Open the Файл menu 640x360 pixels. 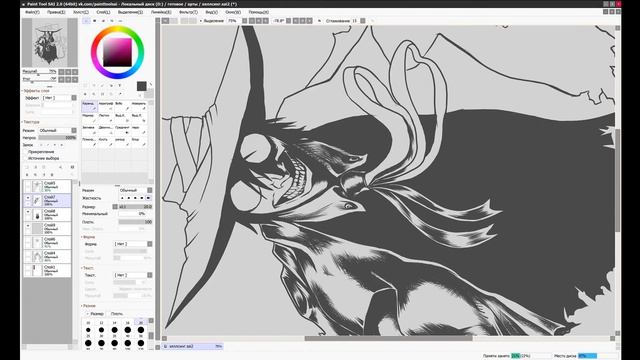(32, 12)
